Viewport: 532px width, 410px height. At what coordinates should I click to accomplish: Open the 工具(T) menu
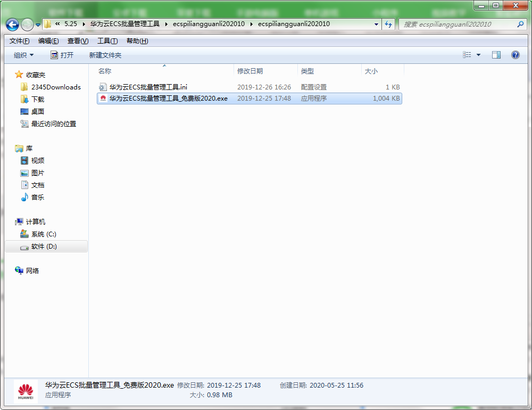[x=107, y=41]
